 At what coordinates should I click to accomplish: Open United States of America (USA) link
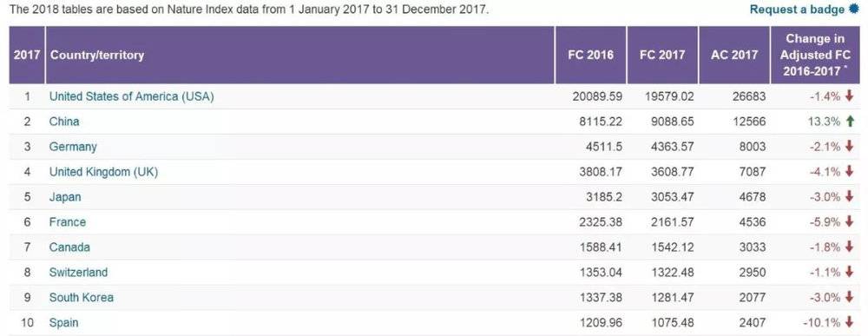coord(132,96)
